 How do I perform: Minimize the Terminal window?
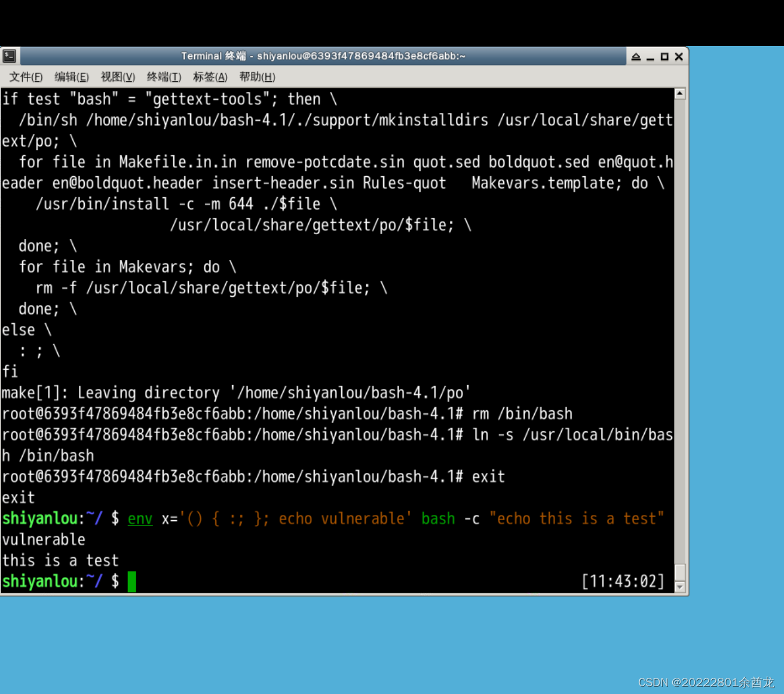tap(650, 57)
